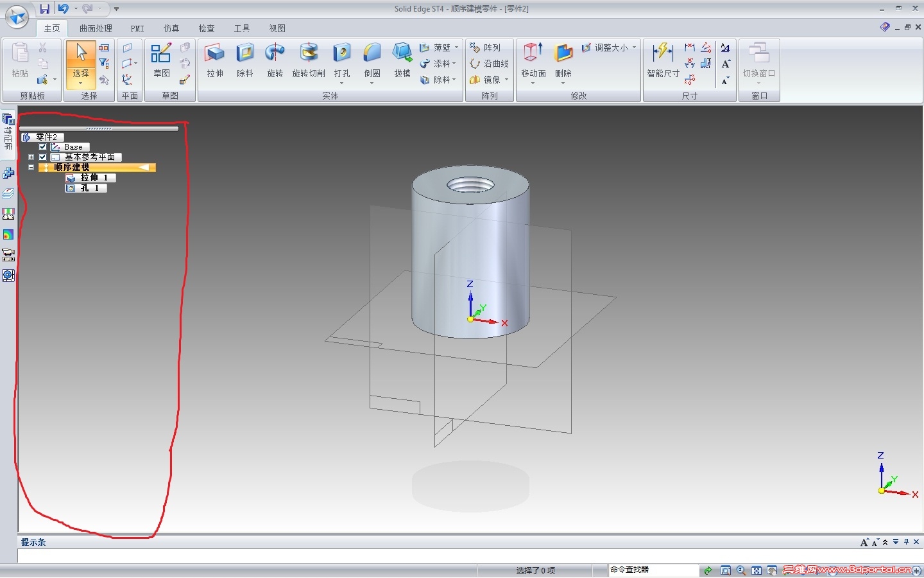Switch to the 曲面处理 ribbon tab
This screenshot has width=924, height=578.
96,28
